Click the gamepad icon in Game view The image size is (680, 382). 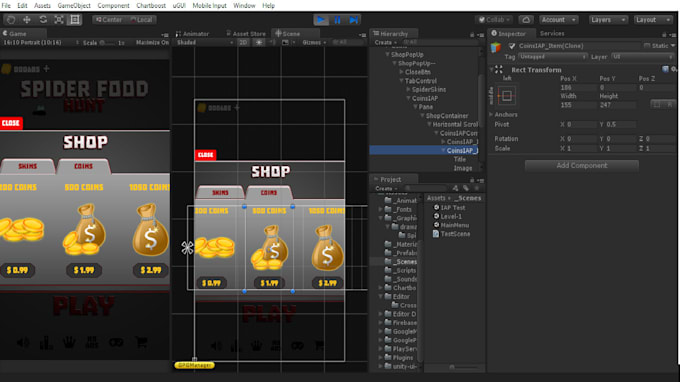coord(116,343)
